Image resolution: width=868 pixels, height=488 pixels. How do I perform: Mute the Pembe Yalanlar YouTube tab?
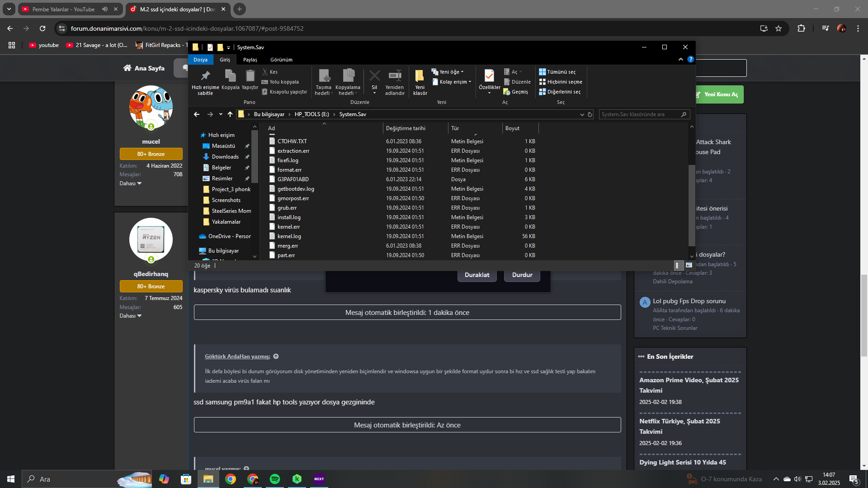tap(105, 9)
